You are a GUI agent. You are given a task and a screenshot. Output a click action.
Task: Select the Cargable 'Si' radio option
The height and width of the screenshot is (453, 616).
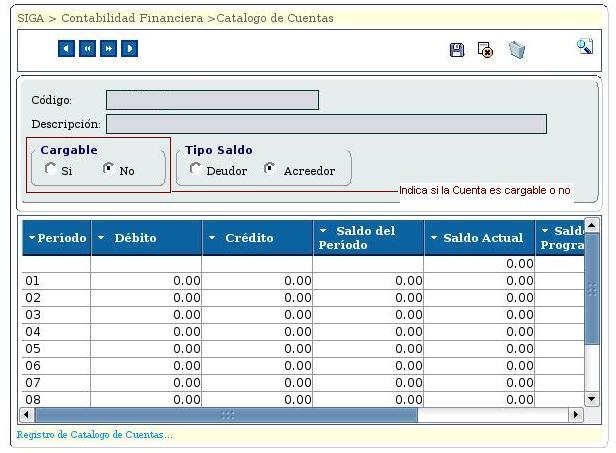click(51, 170)
